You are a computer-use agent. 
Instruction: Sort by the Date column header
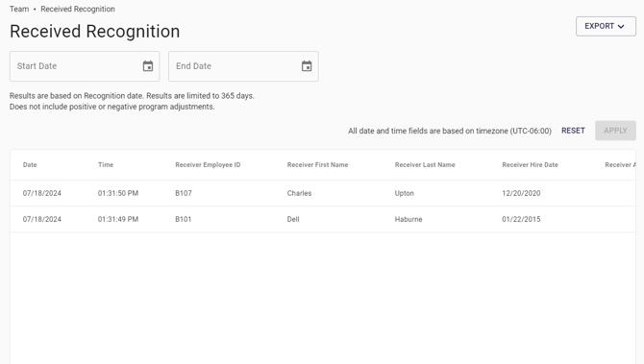click(30, 164)
